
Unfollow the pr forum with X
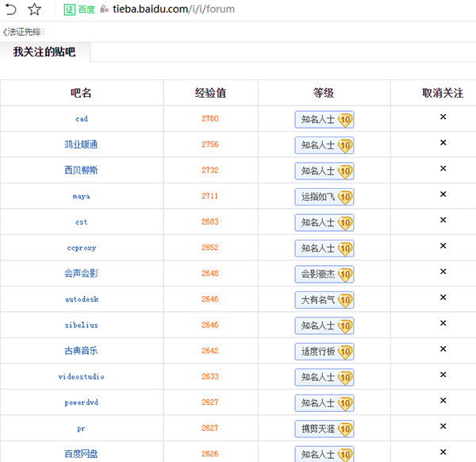click(443, 426)
